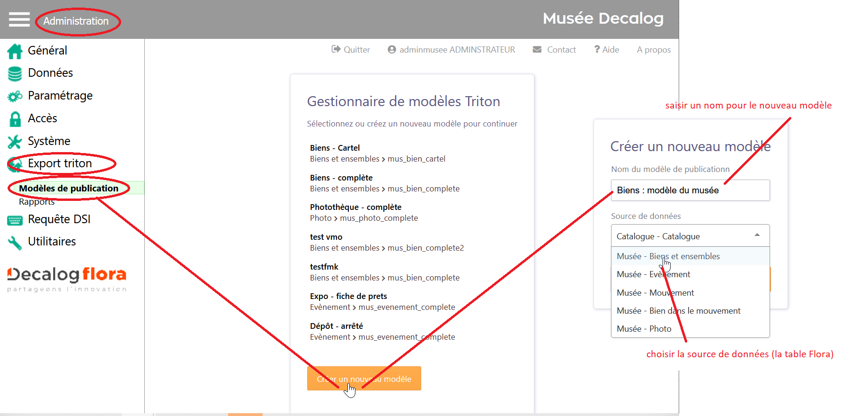The height and width of the screenshot is (416, 868).
Task: Open the Aide help link
Action: point(611,49)
